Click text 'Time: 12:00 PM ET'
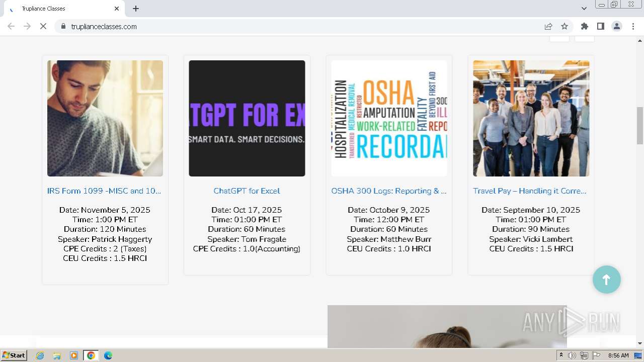This screenshot has width=644, height=362. (x=389, y=220)
